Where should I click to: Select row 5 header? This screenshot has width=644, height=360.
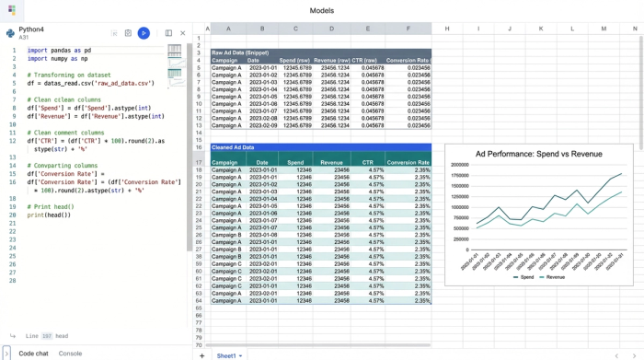[x=199, y=68]
